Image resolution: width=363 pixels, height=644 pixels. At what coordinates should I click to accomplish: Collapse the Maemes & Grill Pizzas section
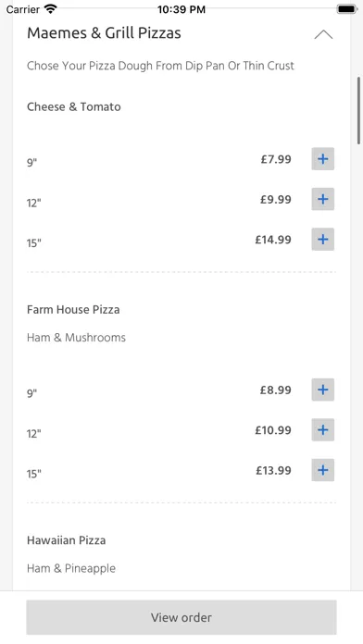pyautogui.click(x=323, y=34)
